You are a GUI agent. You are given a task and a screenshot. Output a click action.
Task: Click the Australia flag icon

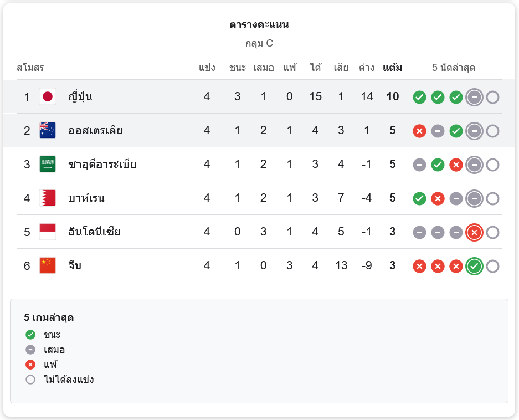[x=48, y=131]
